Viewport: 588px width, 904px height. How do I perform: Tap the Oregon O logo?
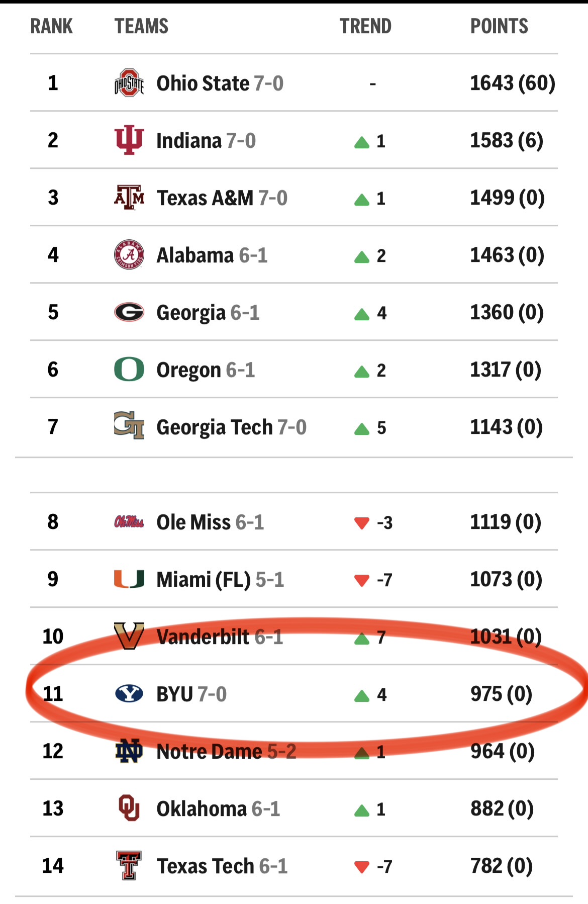(x=129, y=370)
